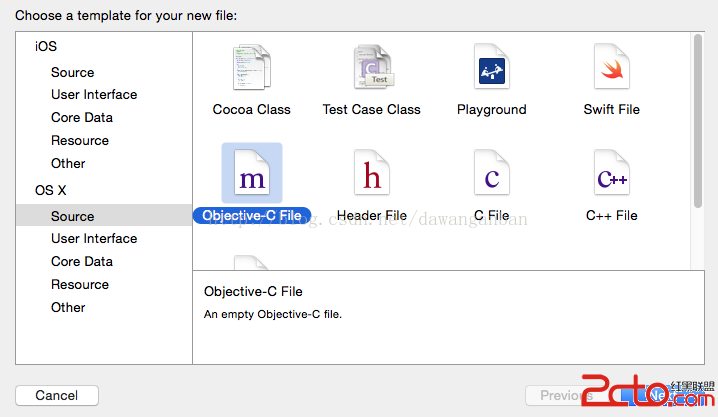Viewport: 718px width, 417px height.
Task: Select the Swift File template icon
Action: 612,67
